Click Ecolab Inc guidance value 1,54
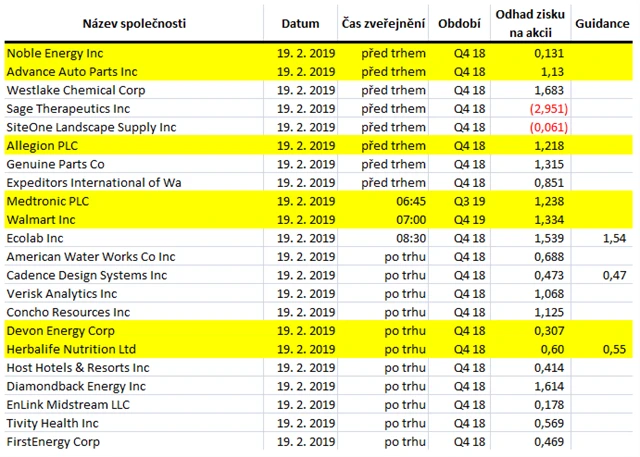Screen dimensions: 640x457 (x=614, y=238)
